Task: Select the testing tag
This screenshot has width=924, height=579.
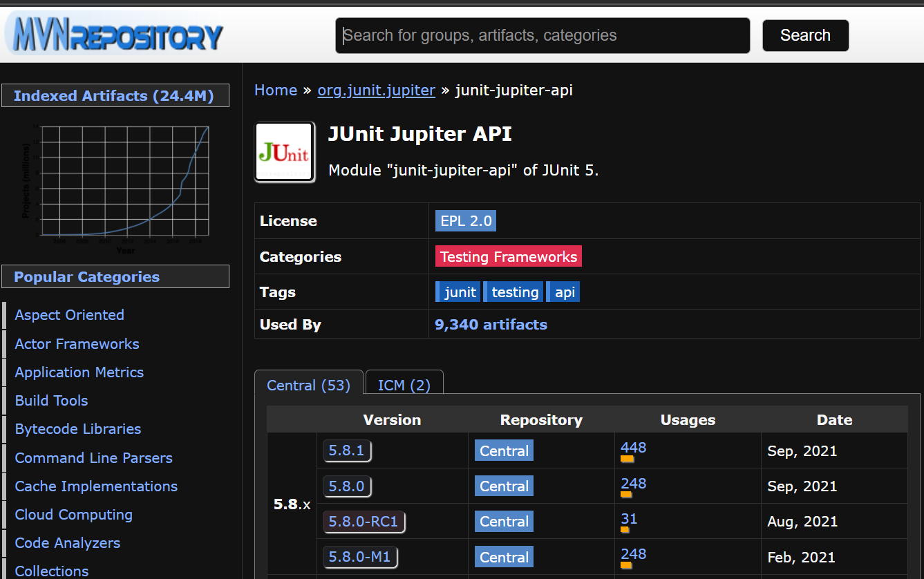Action: 513,292
